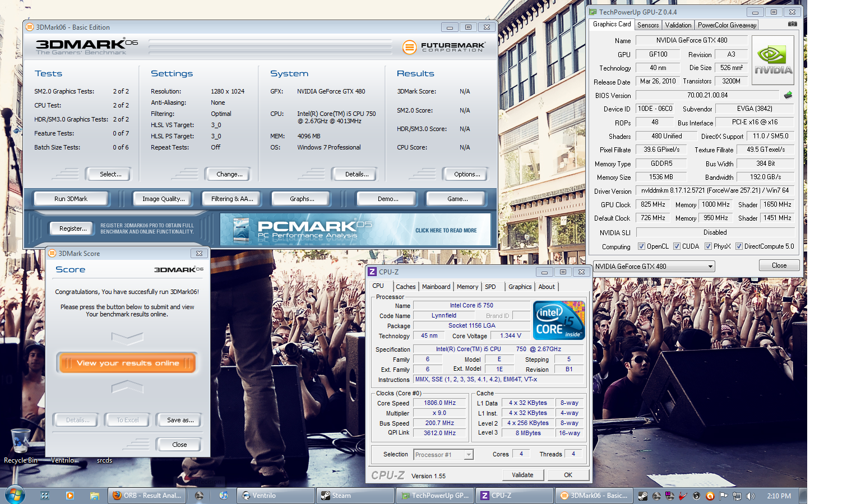Open the Graphics tab in CPU-Z
Image resolution: width=861 pixels, height=504 pixels.
point(520,287)
